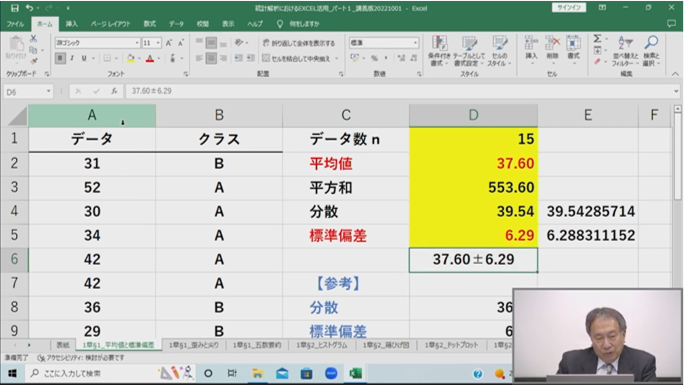Switch to the 数式 ribbon tab

(x=150, y=24)
